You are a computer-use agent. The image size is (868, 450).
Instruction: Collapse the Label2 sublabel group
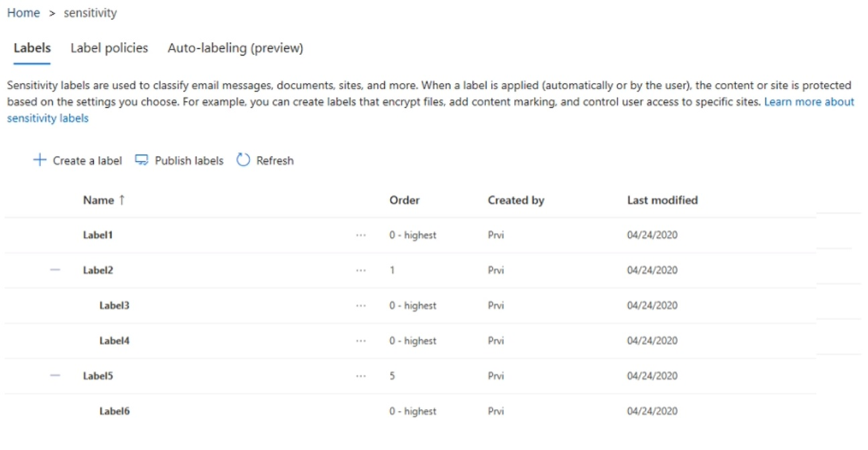pos(55,271)
